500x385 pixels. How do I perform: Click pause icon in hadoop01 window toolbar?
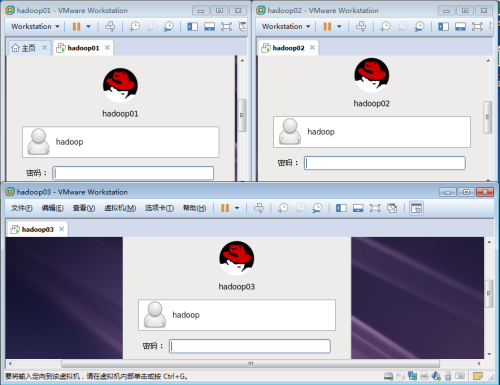click(x=77, y=26)
